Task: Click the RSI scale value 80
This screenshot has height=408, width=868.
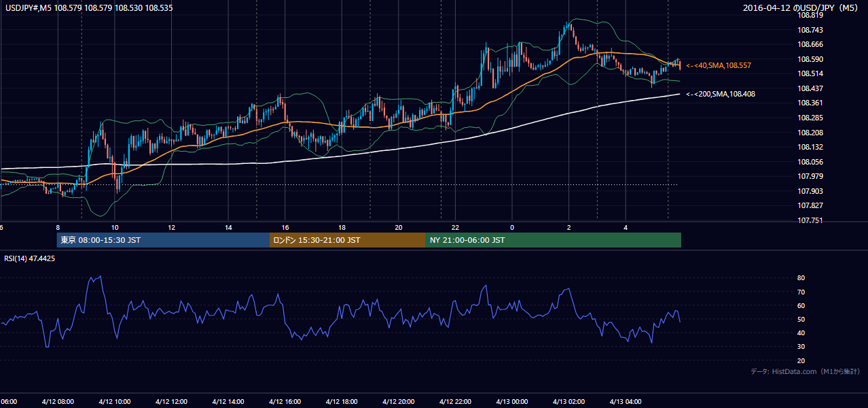Action: 801,278
